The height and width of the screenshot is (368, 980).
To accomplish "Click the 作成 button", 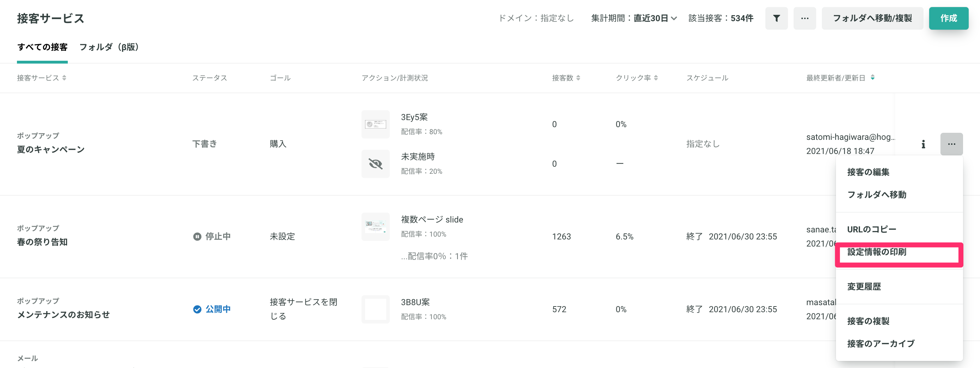I will coord(948,18).
